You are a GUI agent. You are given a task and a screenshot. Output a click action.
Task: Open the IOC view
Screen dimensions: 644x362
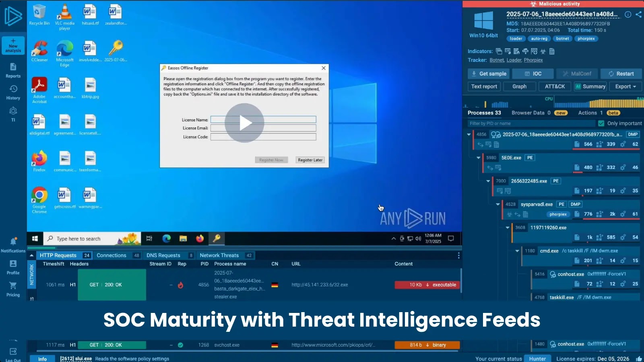point(533,74)
